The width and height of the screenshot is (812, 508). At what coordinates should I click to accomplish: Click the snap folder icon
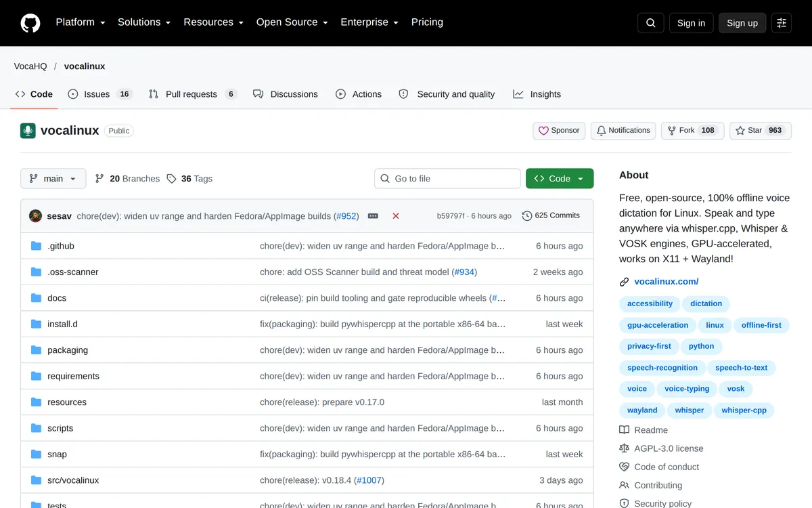tap(36, 454)
